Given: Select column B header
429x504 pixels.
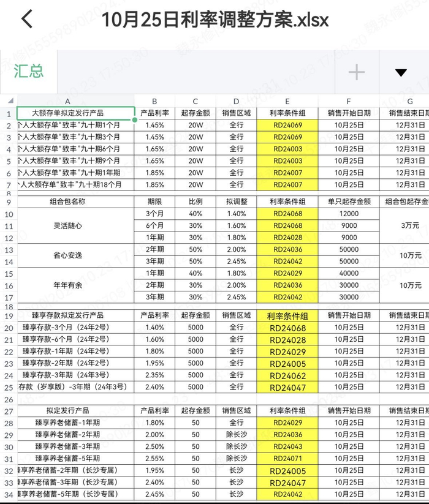Looking at the screenshot, I should [x=154, y=102].
